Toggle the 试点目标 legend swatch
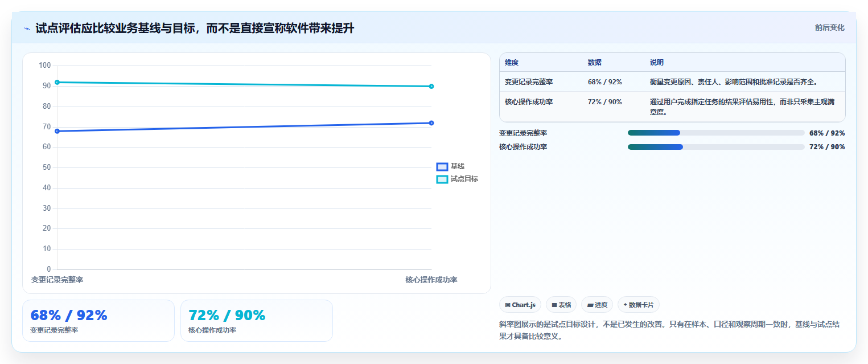Viewport: 868px width, 364px height. (x=442, y=179)
